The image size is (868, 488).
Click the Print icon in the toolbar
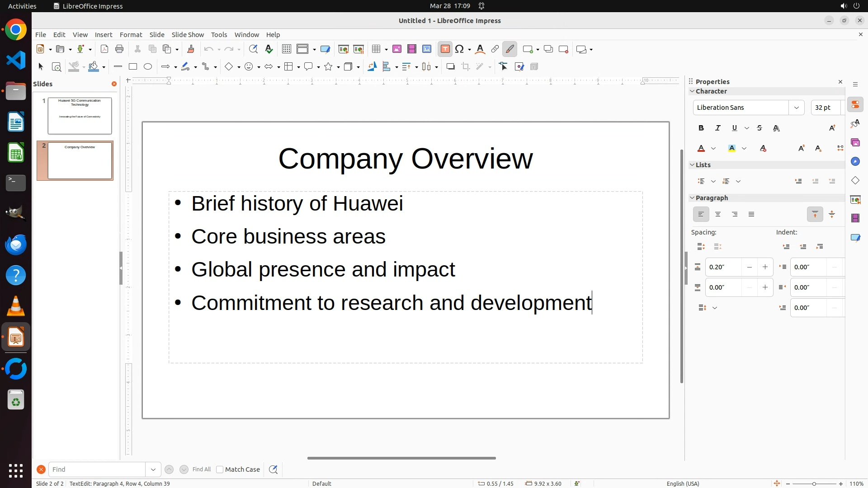[119, 49]
